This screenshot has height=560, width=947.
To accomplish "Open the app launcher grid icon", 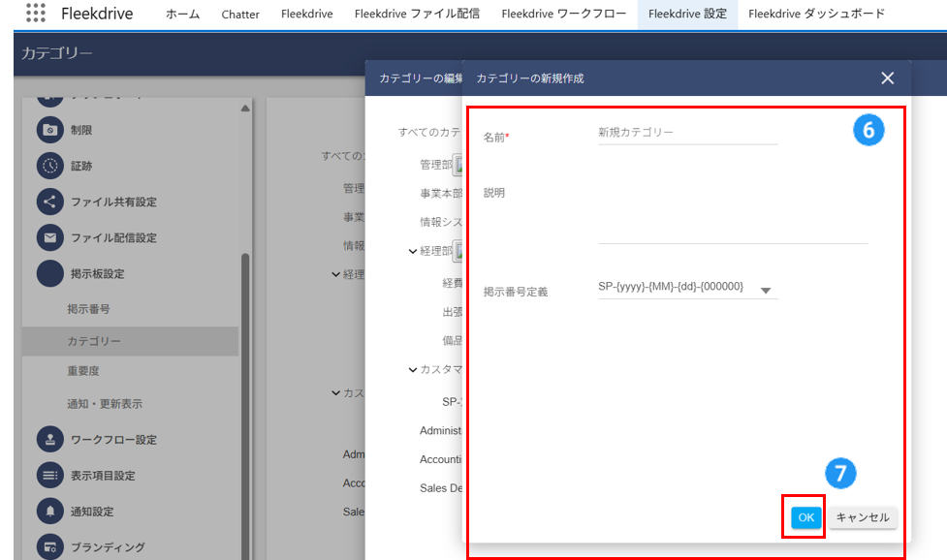I will (x=36, y=13).
